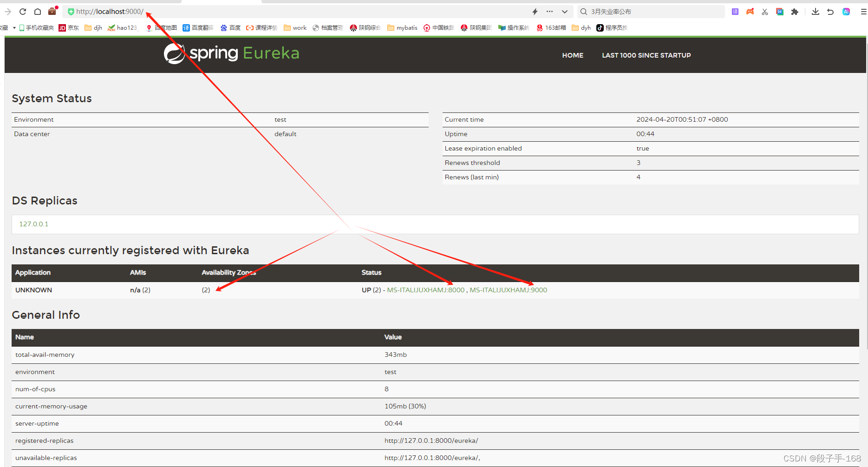Open the mybatis bookmark folder
868x467 pixels.
pos(403,28)
